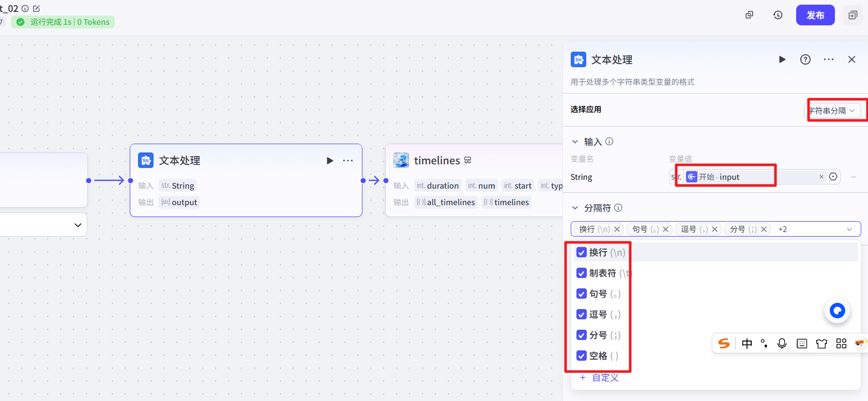Open the run history clock icon
The image size is (868, 401).
pyautogui.click(x=778, y=15)
